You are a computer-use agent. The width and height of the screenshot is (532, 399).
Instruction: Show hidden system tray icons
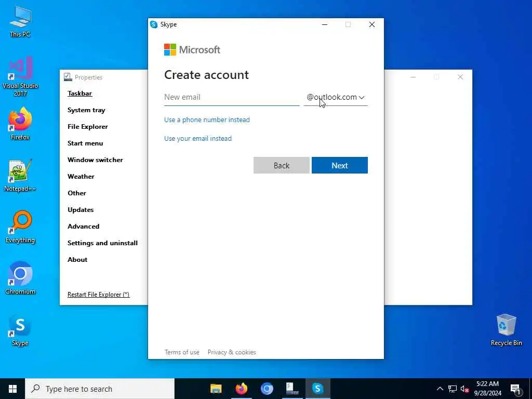coord(440,389)
